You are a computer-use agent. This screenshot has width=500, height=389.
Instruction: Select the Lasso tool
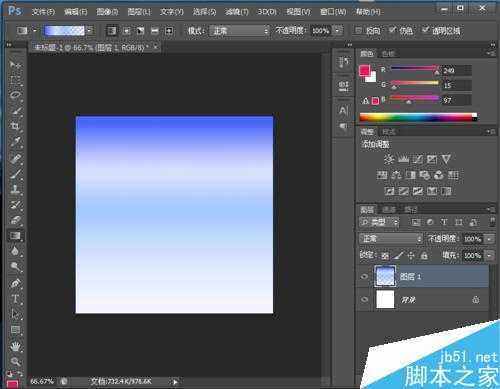(15, 95)
